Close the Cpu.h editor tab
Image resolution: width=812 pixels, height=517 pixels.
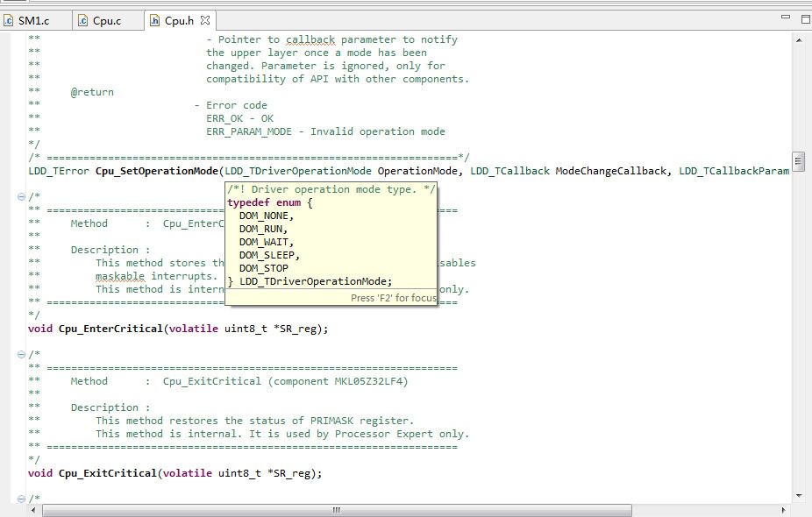point(205,20)
